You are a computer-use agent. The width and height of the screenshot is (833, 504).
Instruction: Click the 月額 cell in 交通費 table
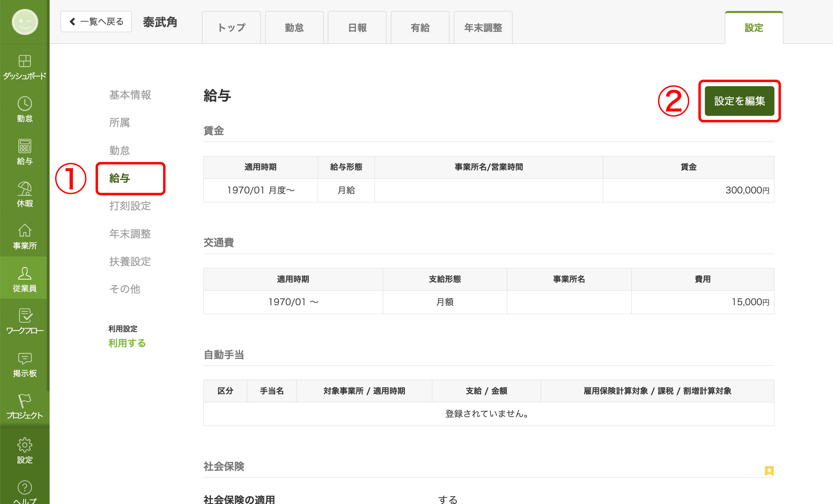click(x=445, y=302)
